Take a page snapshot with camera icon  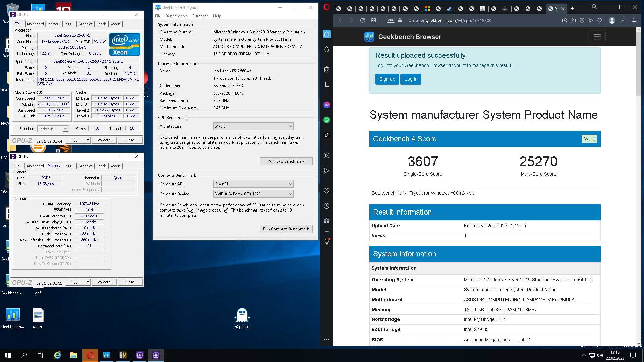pos(573,20)
